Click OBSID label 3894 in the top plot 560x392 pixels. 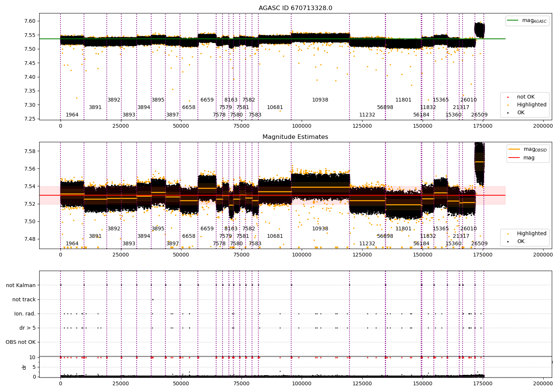(x=144, y=108)
